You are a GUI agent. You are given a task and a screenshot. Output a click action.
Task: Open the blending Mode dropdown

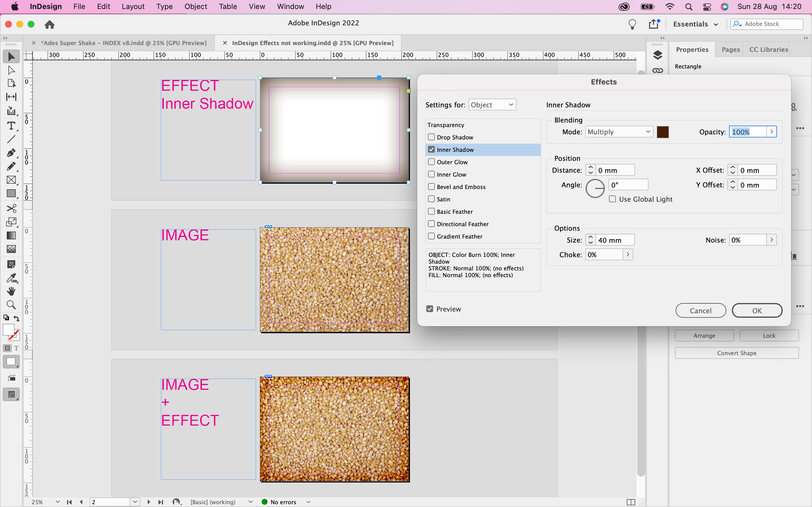[619, 132]
